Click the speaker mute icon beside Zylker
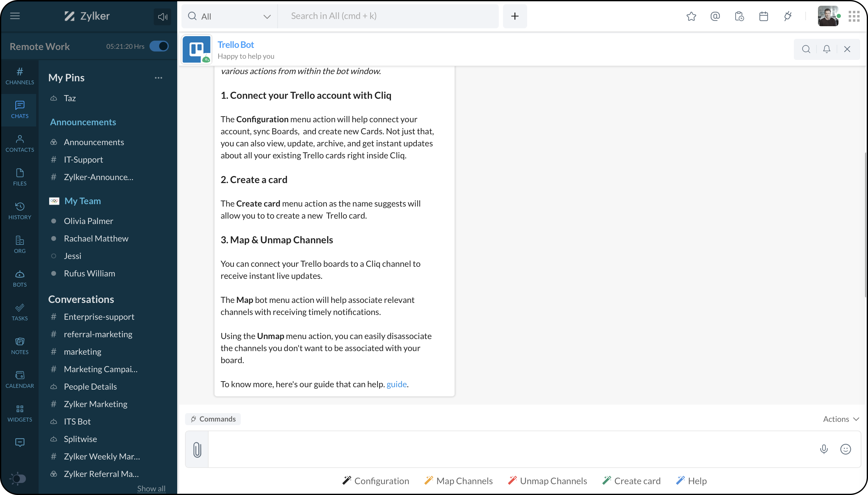 click(x=163, y=17)
